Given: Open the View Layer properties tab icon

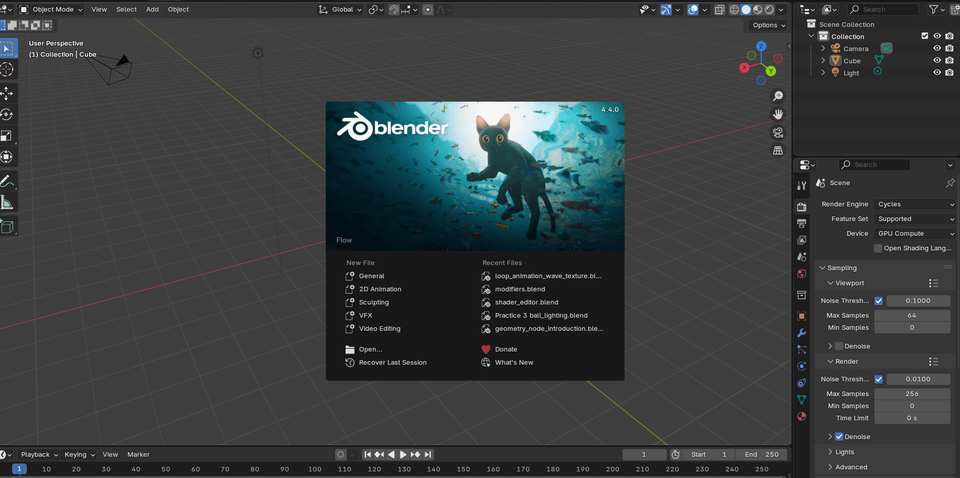Looking at the screenshot, I should [x=801, y=240].
